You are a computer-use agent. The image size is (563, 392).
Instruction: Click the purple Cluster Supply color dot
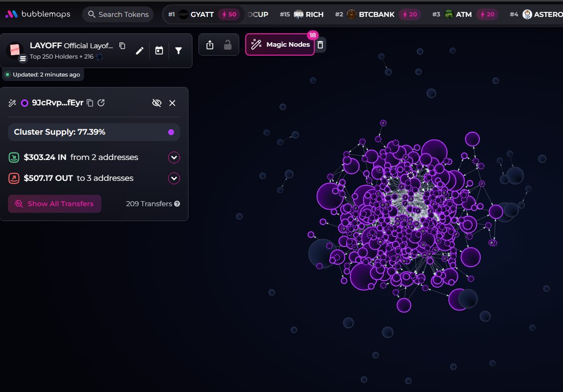[171, 132]
